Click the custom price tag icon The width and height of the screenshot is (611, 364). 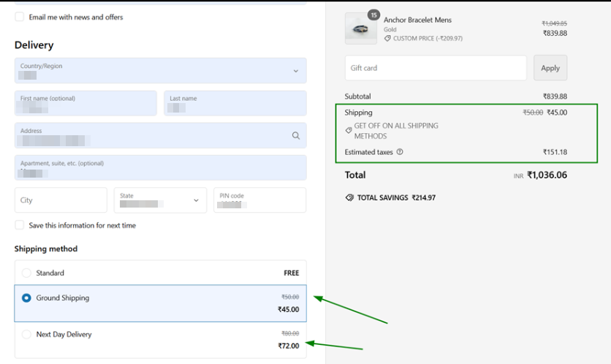click(387, 39)
